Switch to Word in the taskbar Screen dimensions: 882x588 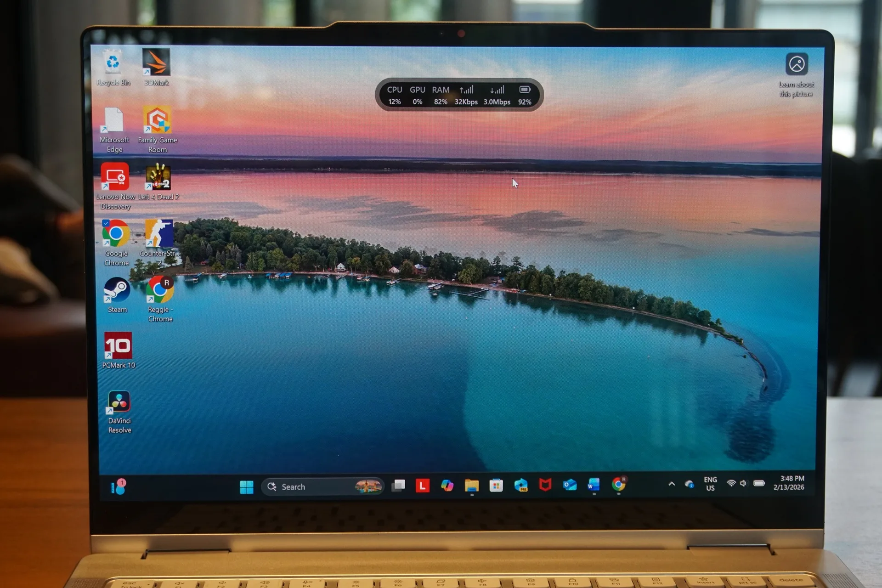(594, 485)
